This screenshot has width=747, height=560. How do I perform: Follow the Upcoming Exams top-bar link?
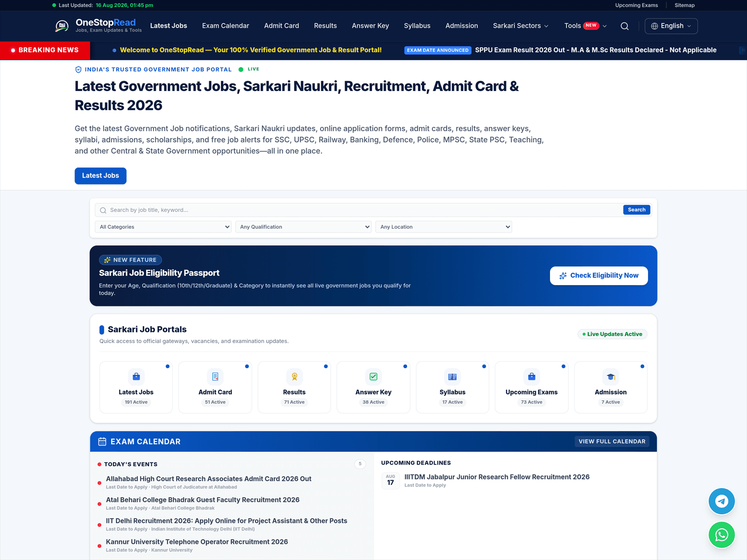(636, 6)
